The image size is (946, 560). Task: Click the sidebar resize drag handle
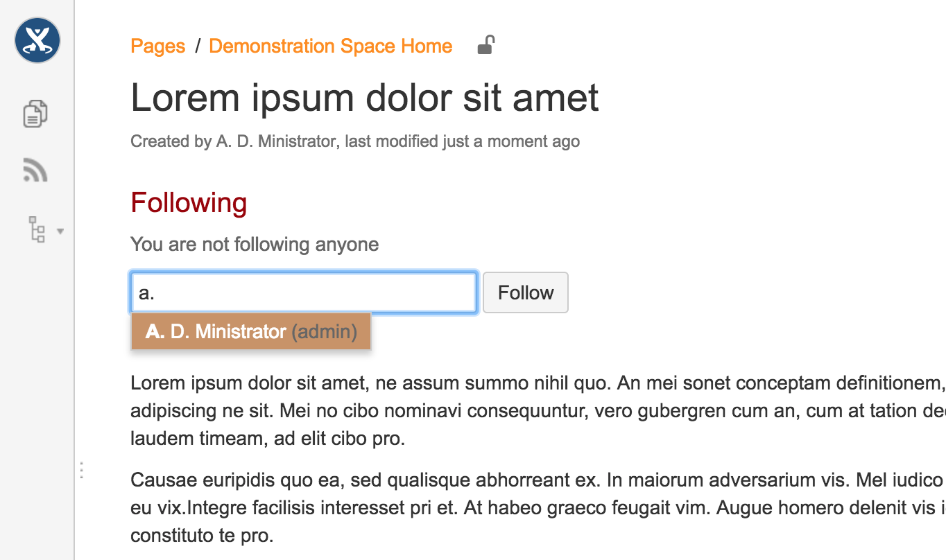click(x=81, y=469)
